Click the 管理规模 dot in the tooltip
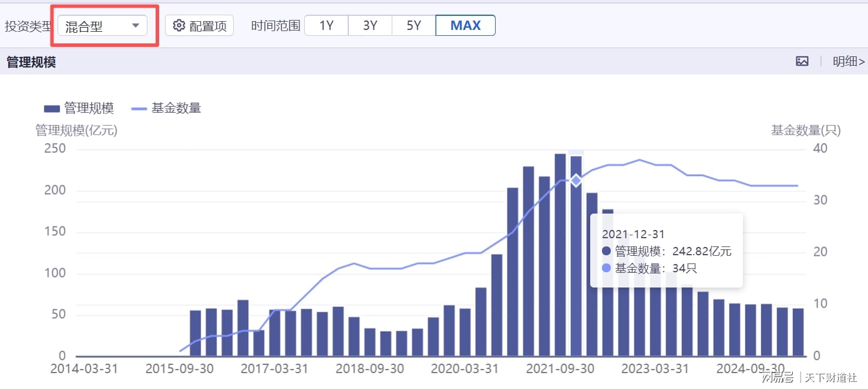The image size is (868, 389). point(606,251)
